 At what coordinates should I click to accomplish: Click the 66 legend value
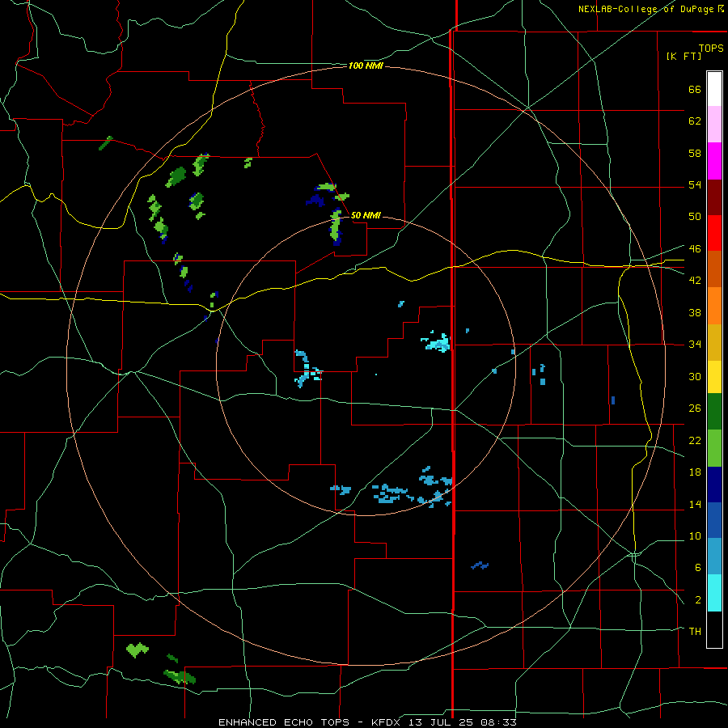[x=695, y=90]
